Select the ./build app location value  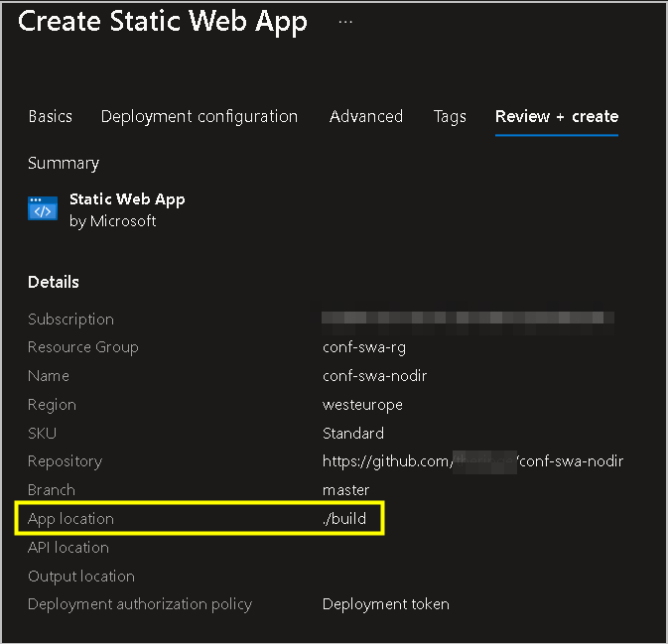[344, 519]
